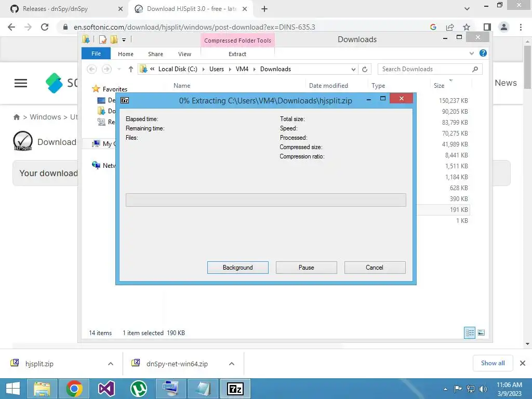
Task: Pause the extraction in 7-Zip dialog
Action: tap(306, 268)
